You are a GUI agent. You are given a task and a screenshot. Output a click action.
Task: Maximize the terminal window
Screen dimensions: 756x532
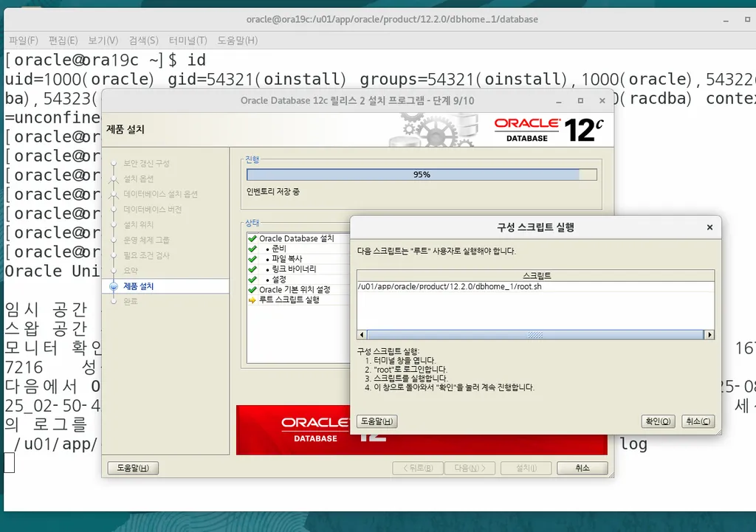tap(747, 20)
